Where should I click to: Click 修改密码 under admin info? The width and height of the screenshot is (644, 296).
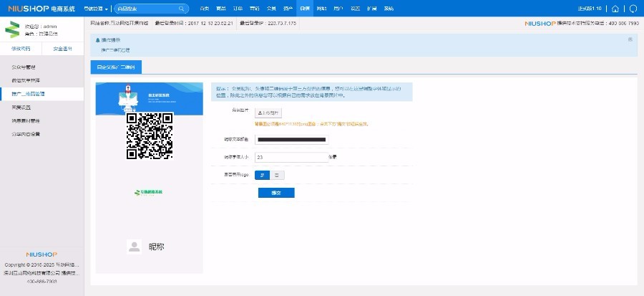click(21, 49)
